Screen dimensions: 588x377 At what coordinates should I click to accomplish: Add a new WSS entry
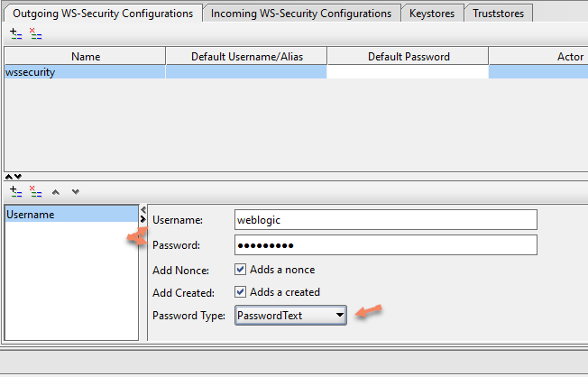(15, 191)
